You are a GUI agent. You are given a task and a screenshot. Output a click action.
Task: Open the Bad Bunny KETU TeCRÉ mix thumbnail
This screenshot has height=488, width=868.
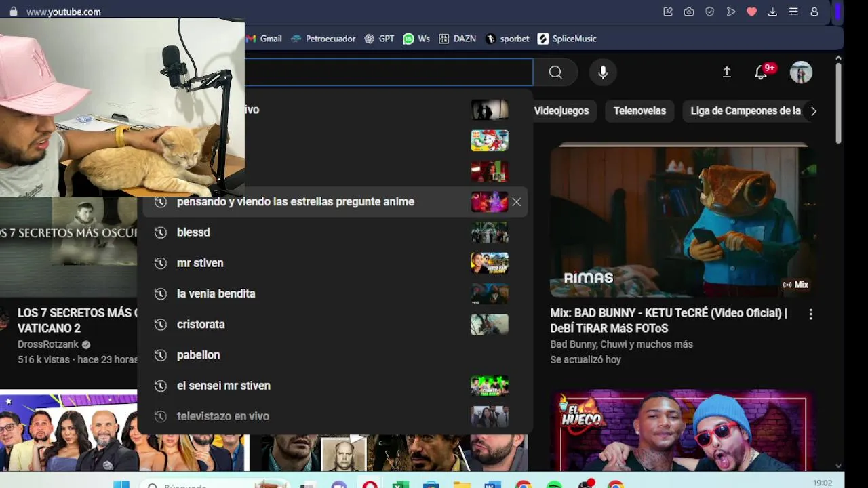point(684,220)
